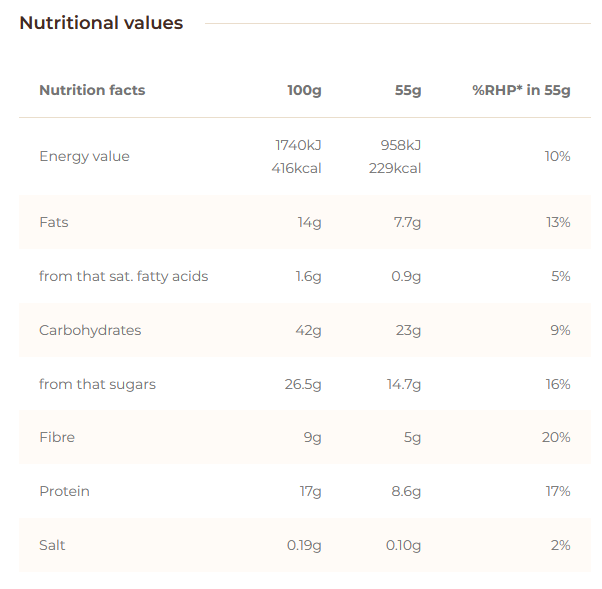602x589 pixels.
Task: Click the 'Energy value' row label
Action: (84, 156)
